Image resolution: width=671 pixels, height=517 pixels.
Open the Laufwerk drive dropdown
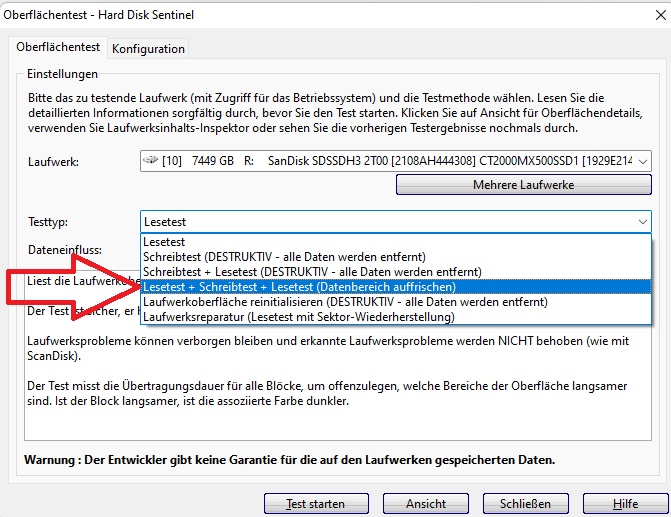[x=642, y=161]
